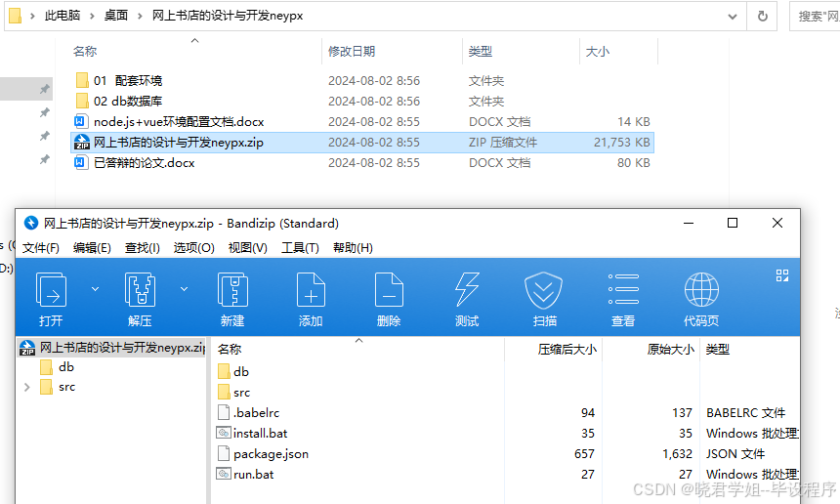Select the 网上书店的设计与开发neypx.zip file name
The image size is (840, 504).
[x=179, y=143]
